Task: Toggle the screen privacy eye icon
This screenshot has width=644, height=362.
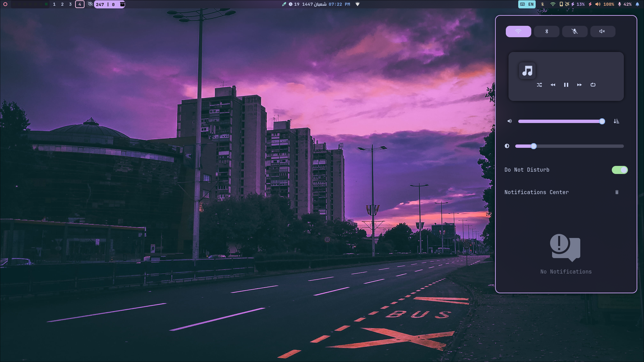Action: click(x=90, y=4)
